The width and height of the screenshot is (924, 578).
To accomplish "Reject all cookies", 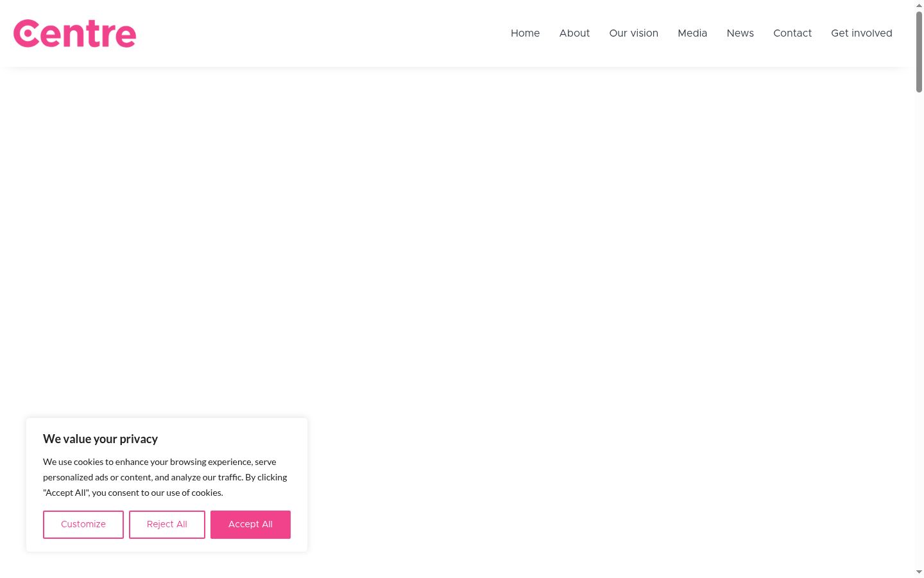I will [167, 525].
